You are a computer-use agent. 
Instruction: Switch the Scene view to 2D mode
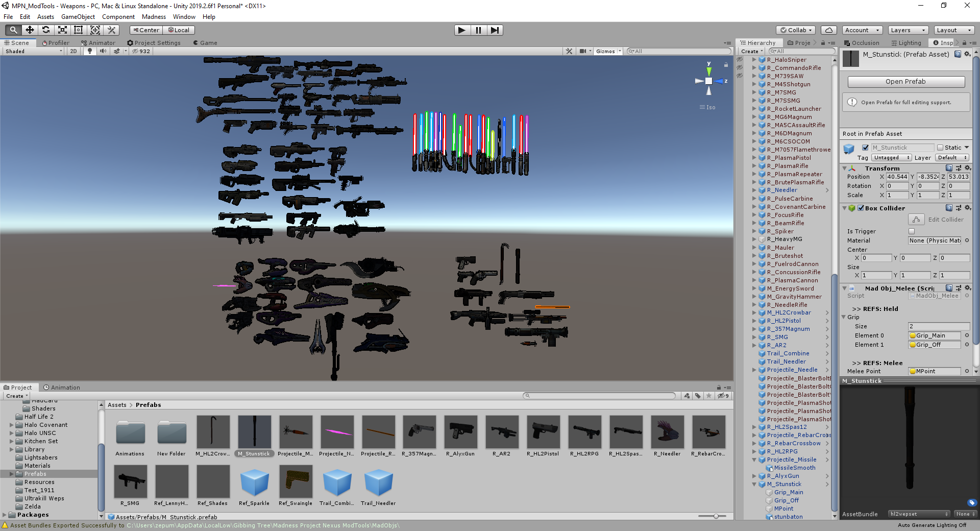(73, 51)
